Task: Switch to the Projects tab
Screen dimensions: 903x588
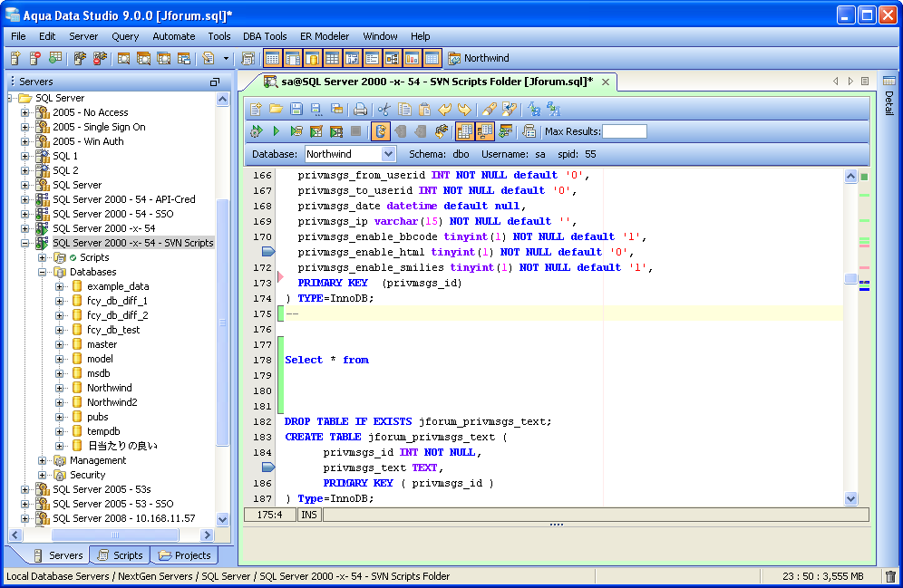Action: 185,555
